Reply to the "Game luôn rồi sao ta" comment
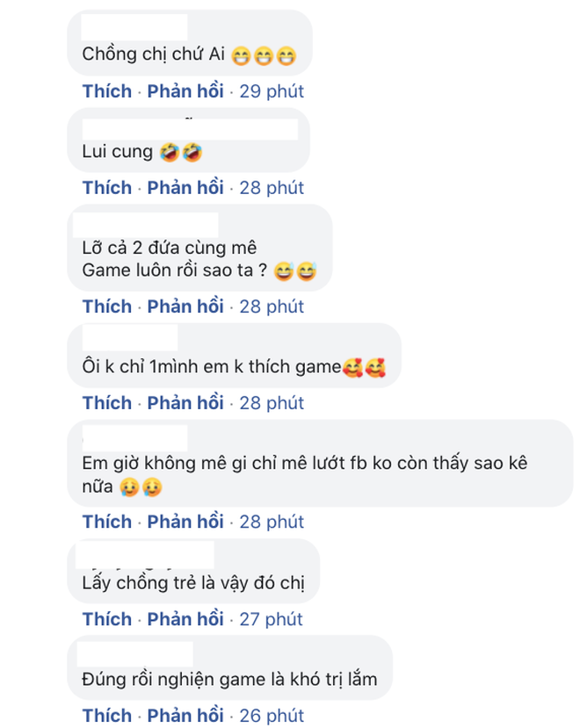This screenshot has width=580, height=728. click(185, 306)
